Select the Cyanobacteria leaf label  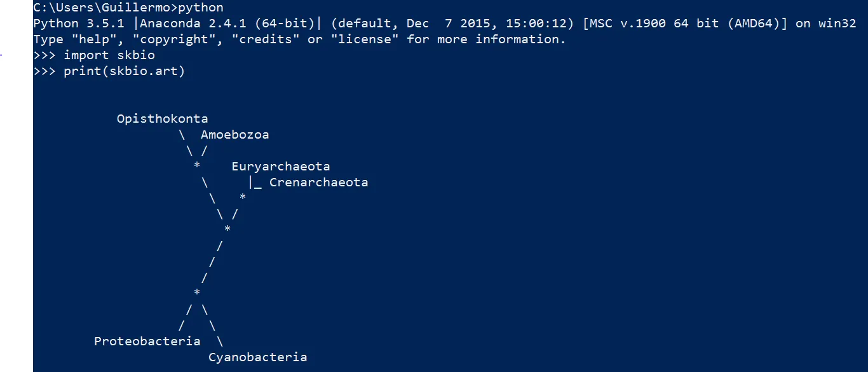[257, 357]
